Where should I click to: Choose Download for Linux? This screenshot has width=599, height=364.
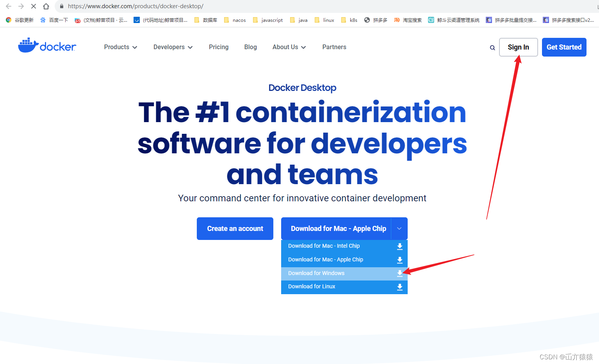click(x=344, y=287)
